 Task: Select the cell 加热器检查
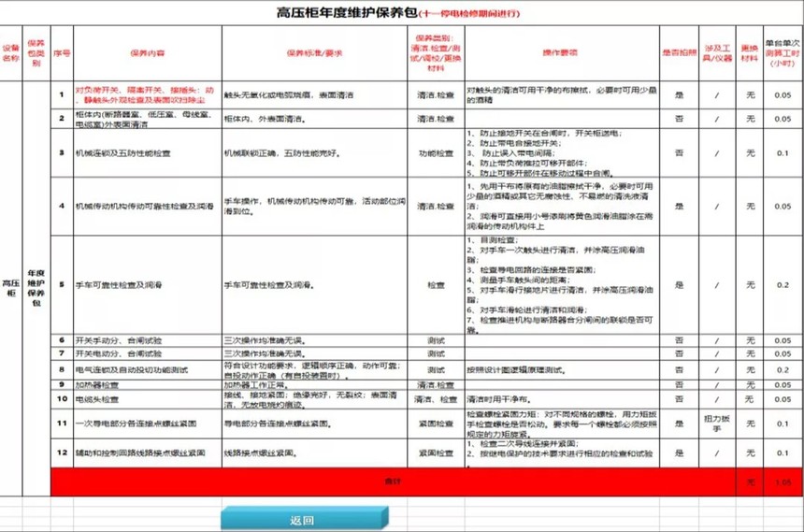(148, 385)
